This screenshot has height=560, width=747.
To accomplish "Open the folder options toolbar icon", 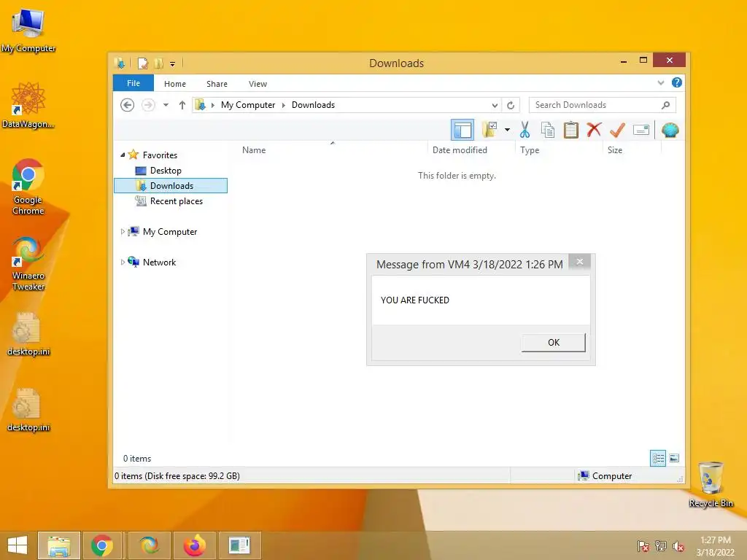I will pos(489,130).
